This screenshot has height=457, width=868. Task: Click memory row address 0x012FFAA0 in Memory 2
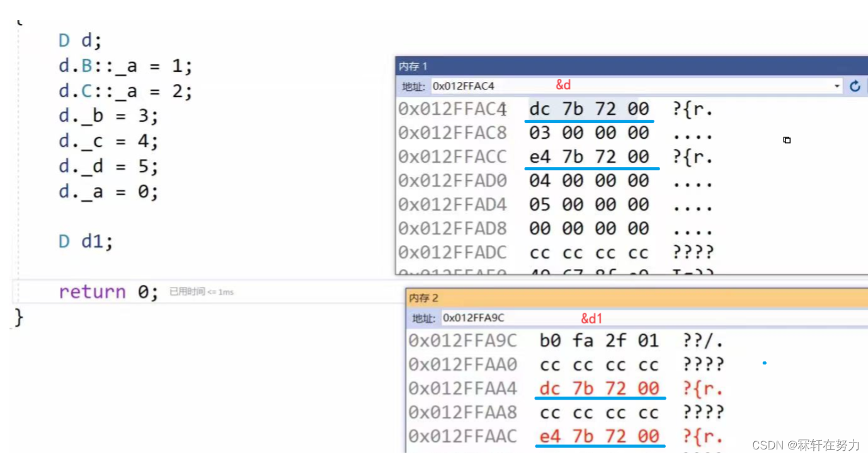462,364
